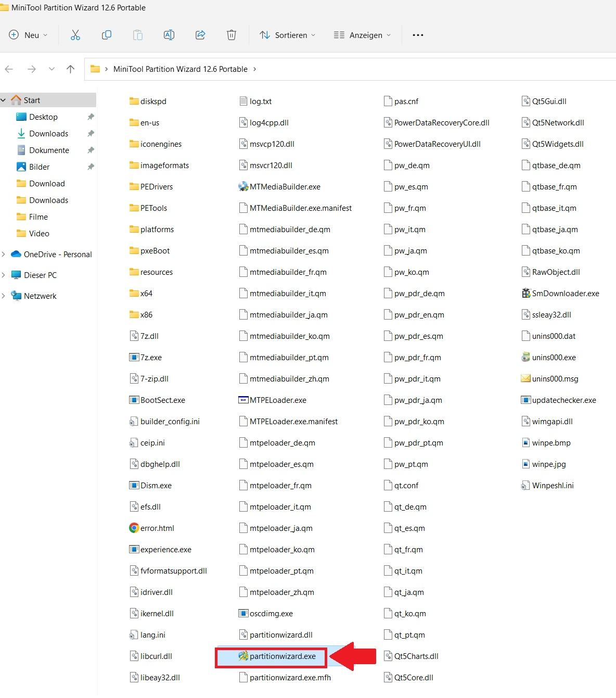Select the BootSect.exe file
This screenshot has height=698, width=616.
pos(157,400)
